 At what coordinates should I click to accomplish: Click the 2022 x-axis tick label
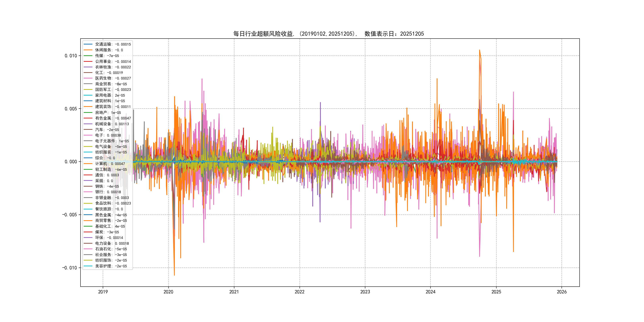(300, 292)
